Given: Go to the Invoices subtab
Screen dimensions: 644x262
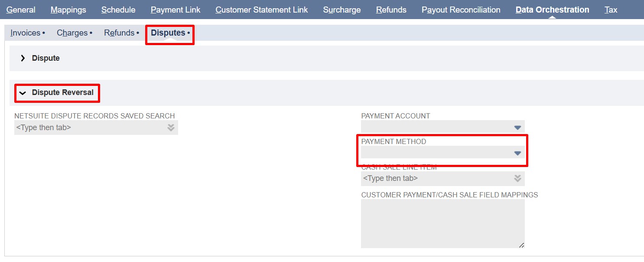Looking at the screenshot, I should pyautogui.click(x=25, y=32).
